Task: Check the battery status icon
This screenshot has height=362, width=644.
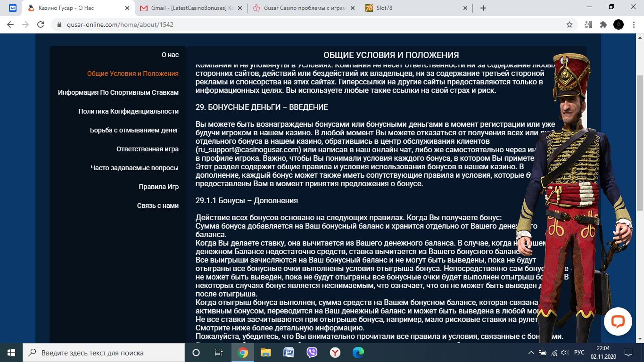Action: pyautogui.click(x=543, y=353)
